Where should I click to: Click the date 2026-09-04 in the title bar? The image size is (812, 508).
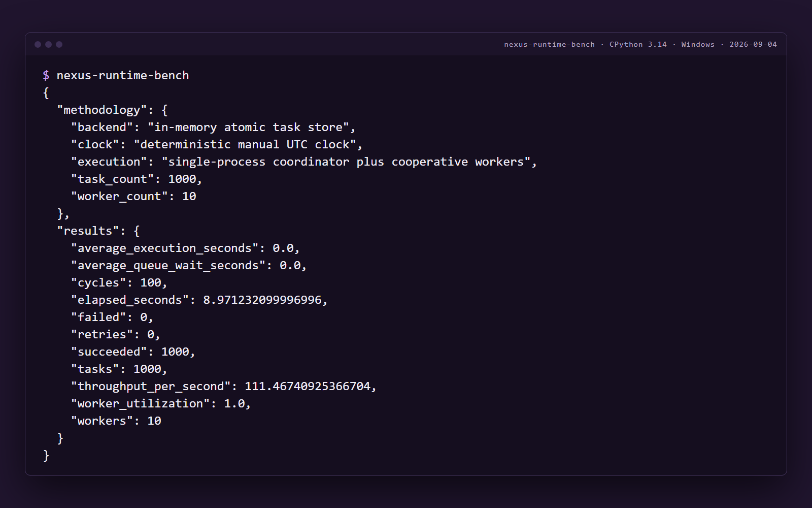coord(753,45)
